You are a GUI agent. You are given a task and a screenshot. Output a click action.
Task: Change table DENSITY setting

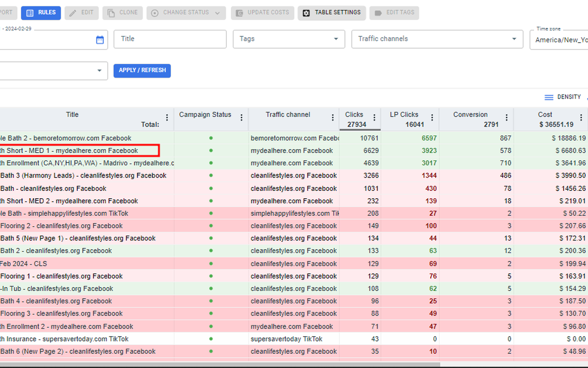(x=563, y=97)
